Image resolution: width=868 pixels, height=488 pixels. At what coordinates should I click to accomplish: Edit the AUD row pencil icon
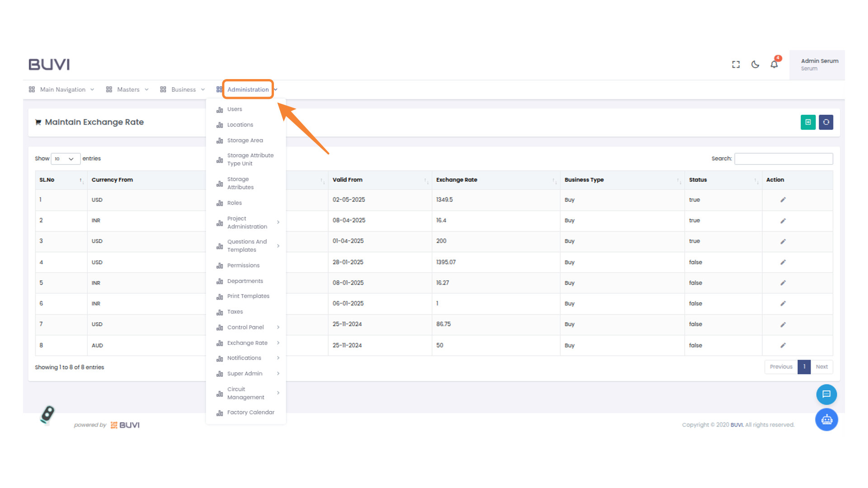pyautogui.click(x=783, y=345)
